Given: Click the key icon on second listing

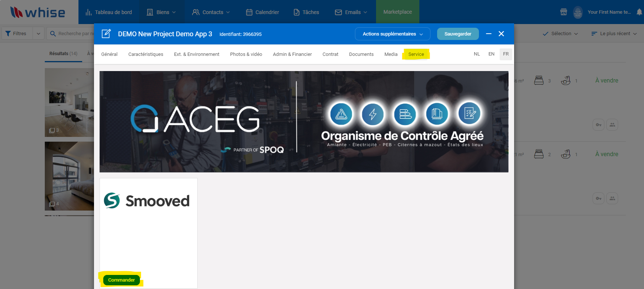Looking at the screenshot, I should [x=598, y=198].
